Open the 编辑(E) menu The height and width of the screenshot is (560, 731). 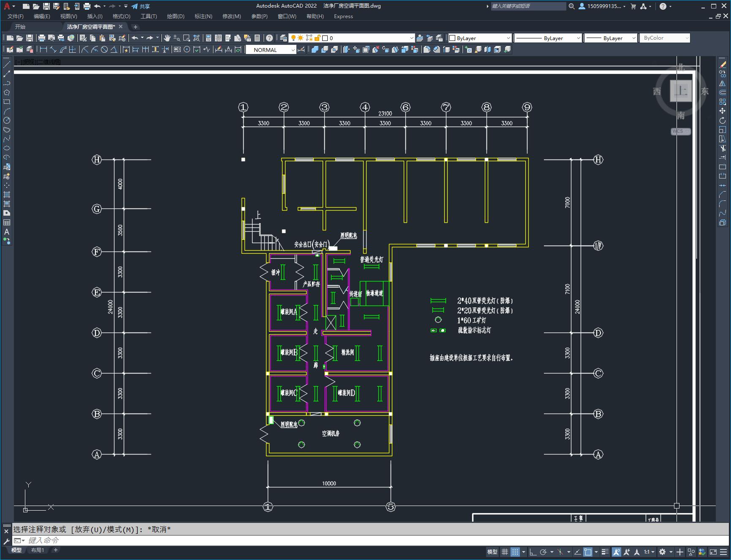(x=42, y=16)
